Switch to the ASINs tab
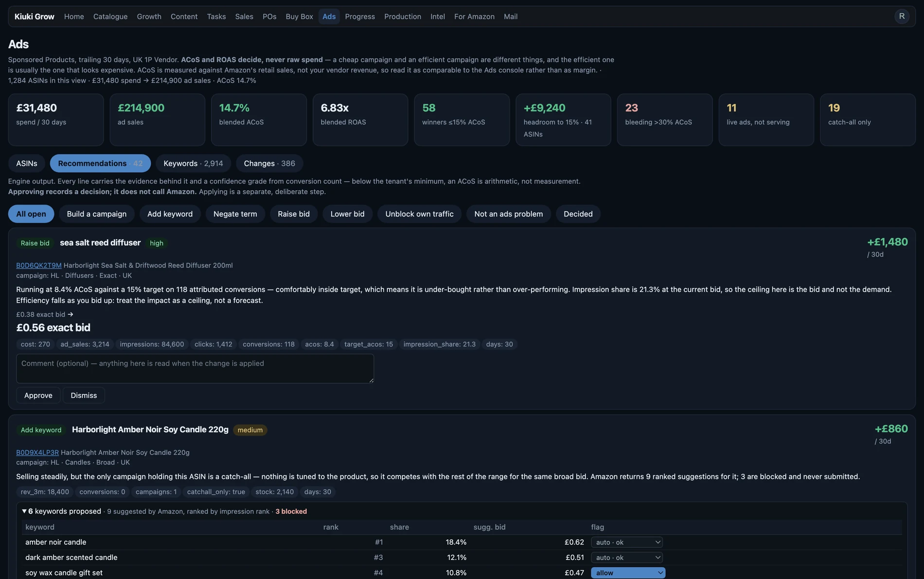Screen dimensions: 924x579 [x=27, y=163]
